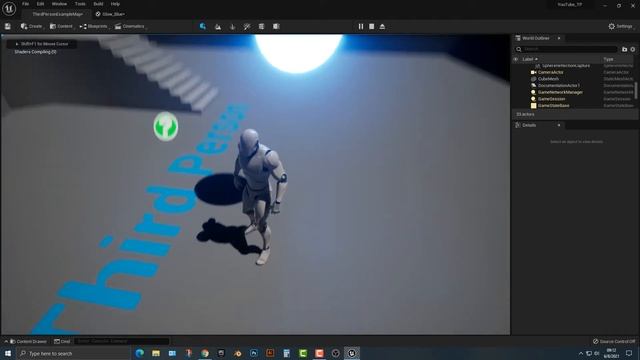
Task: Click the console command input field
Action: [x=121, y=341]
